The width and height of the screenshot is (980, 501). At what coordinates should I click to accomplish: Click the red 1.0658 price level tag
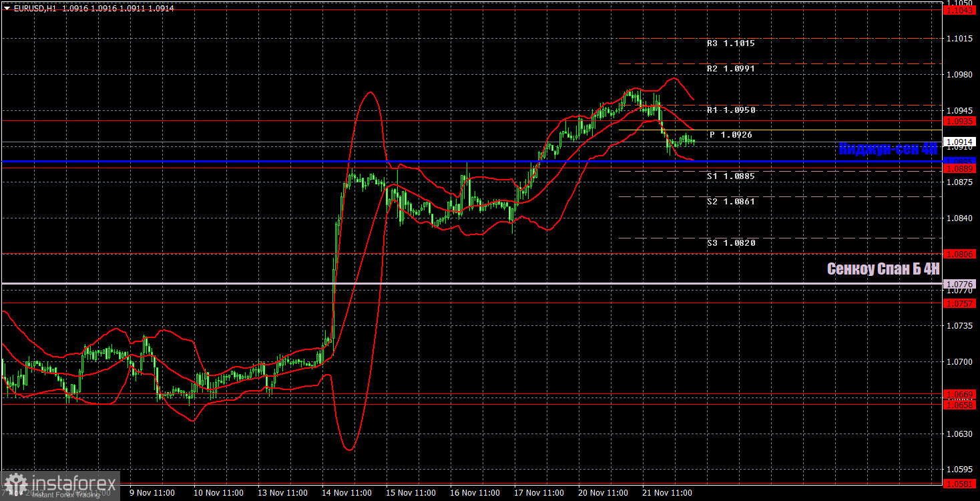(x=961, y=405)
